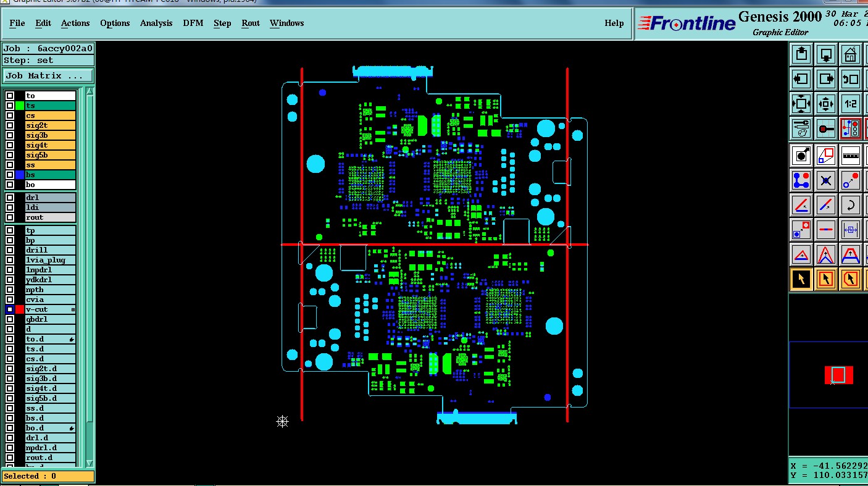Toggle checkbox for layer 'ts'
The height and width of the screenshot is (486, 868).
pyautogui.click(x=10, y=106)
